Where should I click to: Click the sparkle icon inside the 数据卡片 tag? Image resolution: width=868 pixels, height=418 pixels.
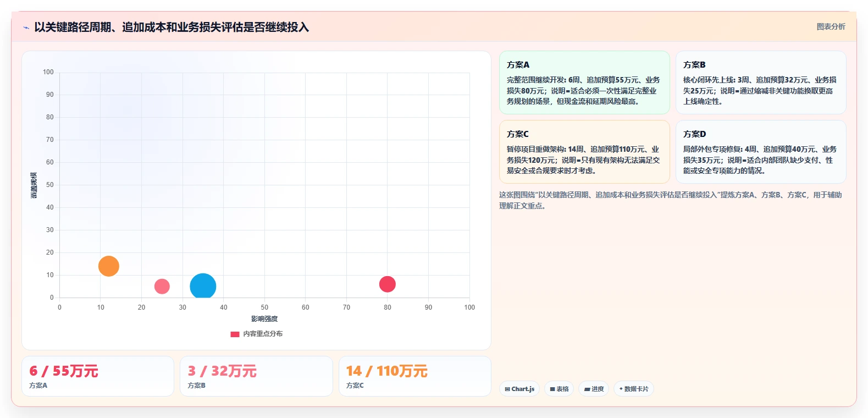tap(621, 389)
